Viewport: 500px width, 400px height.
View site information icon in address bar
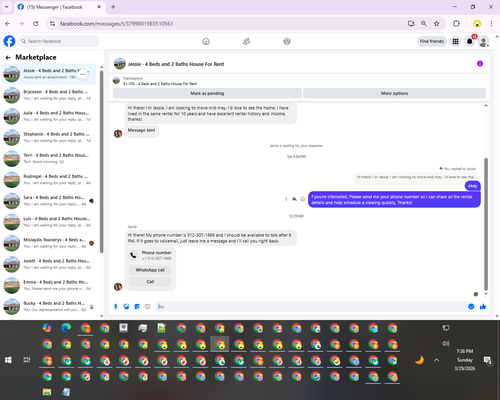point(52,24)
